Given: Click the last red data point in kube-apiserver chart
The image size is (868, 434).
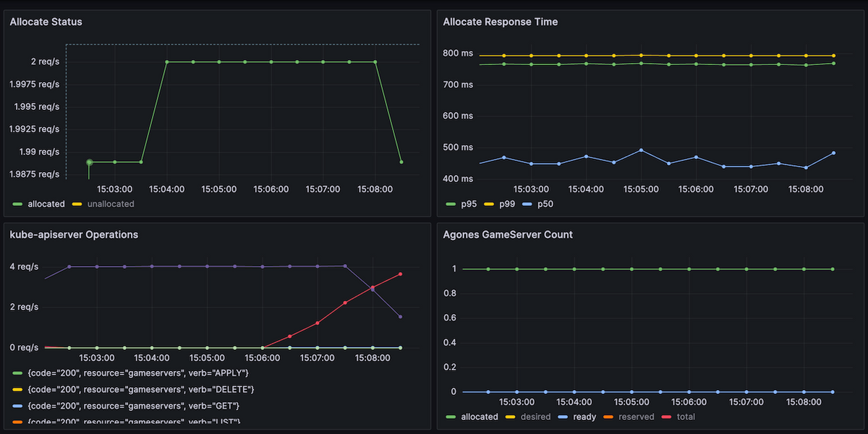Looking at the screenshot, I should [400, 274].
